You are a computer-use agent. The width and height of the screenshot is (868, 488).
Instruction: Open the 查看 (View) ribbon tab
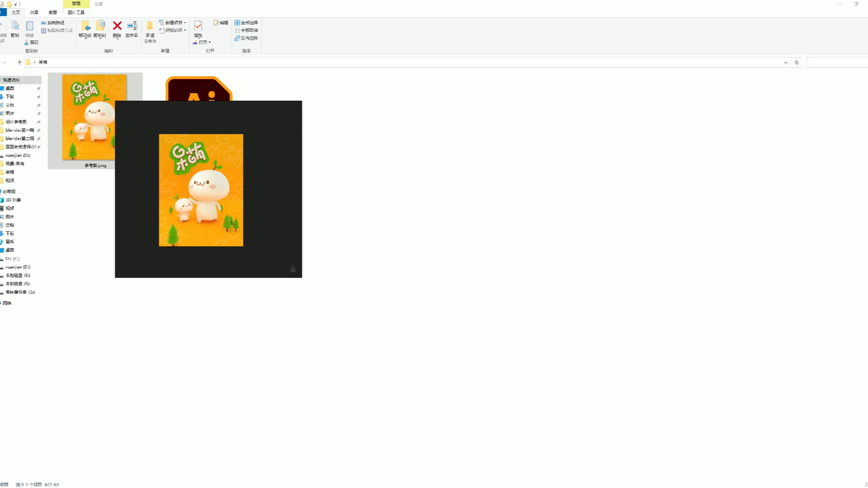53,12
